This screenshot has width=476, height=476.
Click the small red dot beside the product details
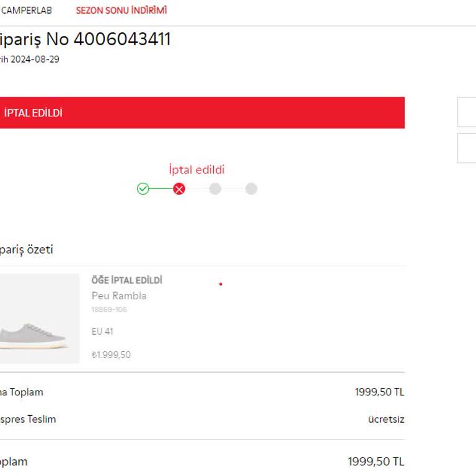point(221,284)
